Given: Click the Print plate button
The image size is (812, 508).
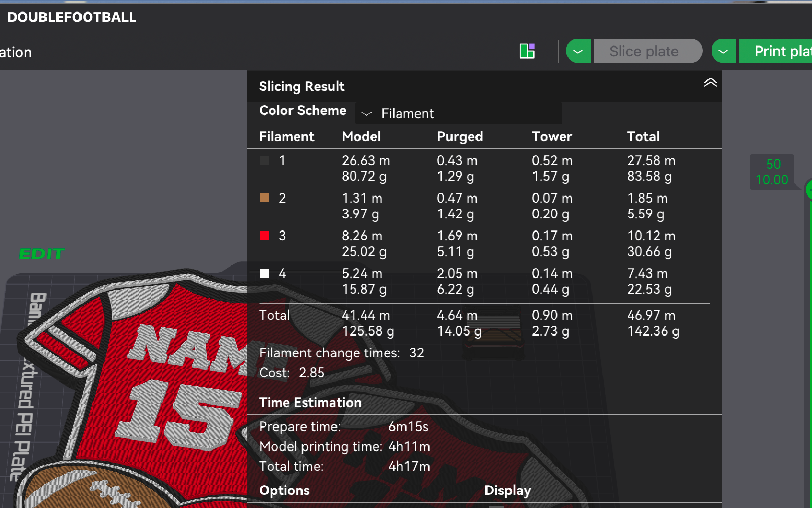Looking at the screenshot, I should [x=775, y=51].
